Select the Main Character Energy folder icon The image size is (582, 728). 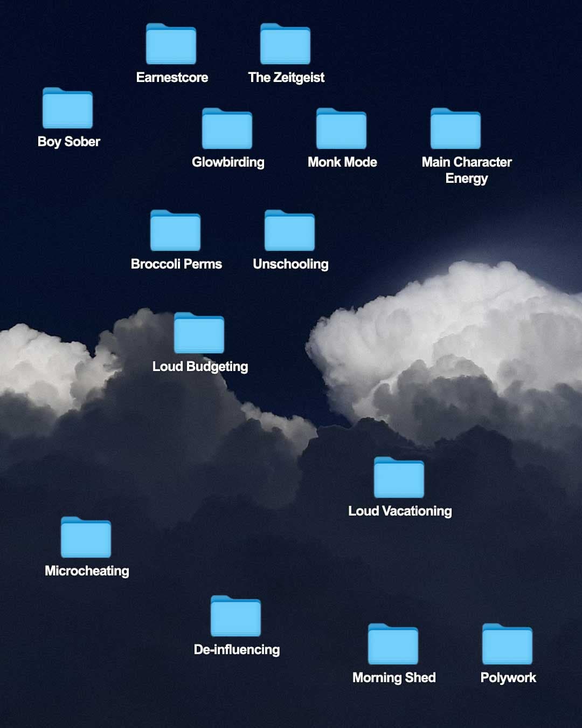tap(455, 128)
